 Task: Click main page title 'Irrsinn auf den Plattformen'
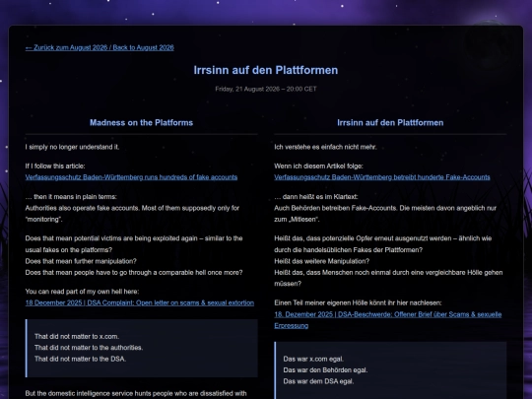[266, 70]
